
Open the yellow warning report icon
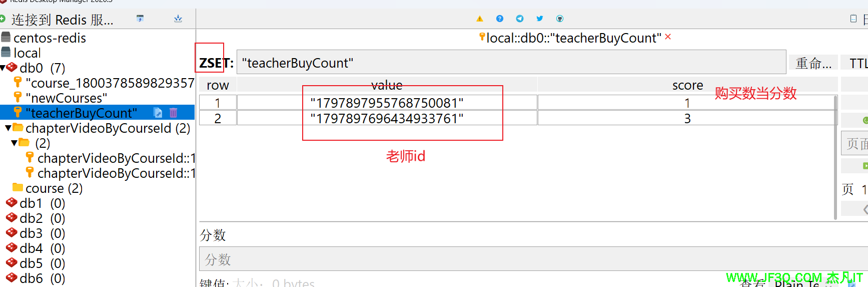coord(480,19)
